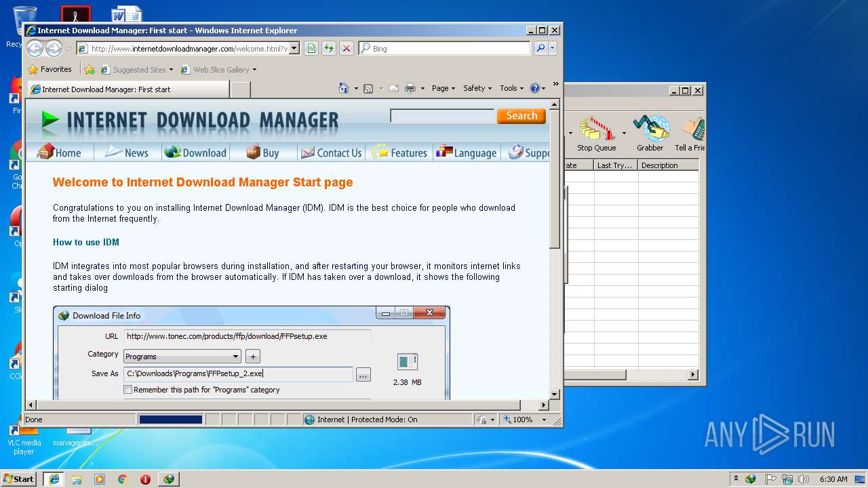Click the IE Home icon in command bar
Image resolution: width=868 pixels, height=488 pixels.
coord(344,88)
